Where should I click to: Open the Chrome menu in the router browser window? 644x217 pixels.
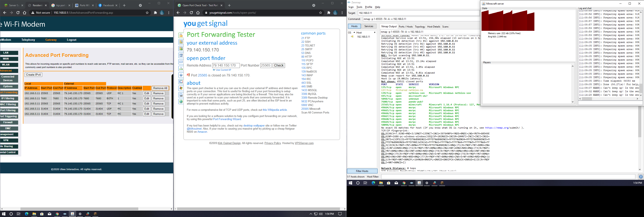169,13
